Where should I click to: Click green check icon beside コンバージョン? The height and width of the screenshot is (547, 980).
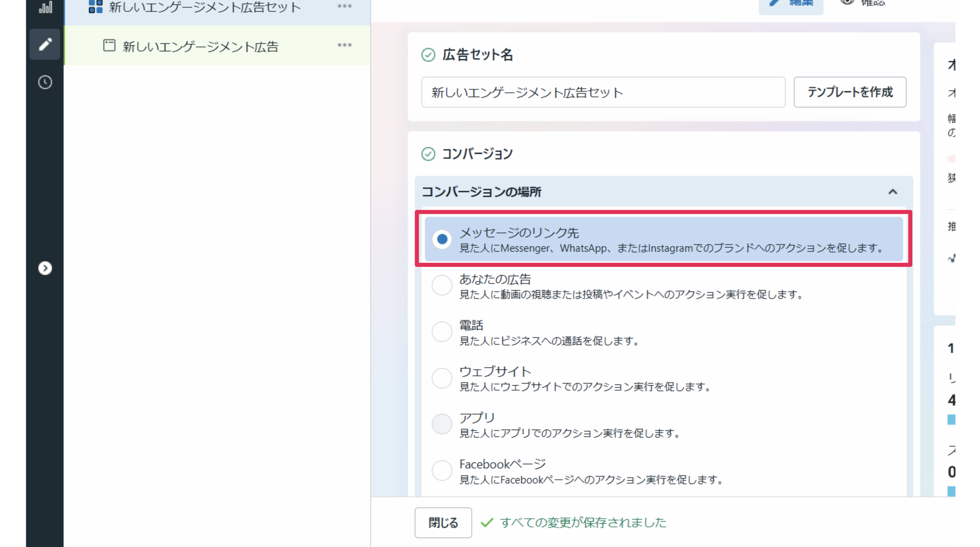pos(428,154)
